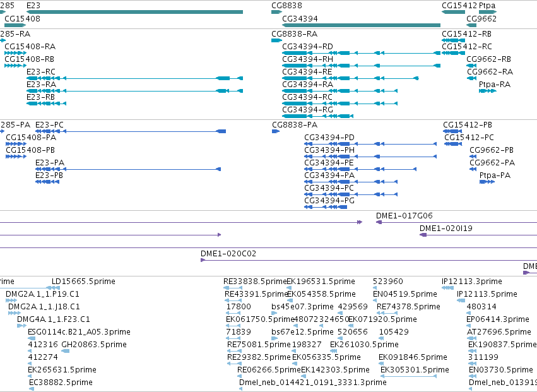
Task: Select transcript CG9662-RB
Action: (x=471, y=66)
